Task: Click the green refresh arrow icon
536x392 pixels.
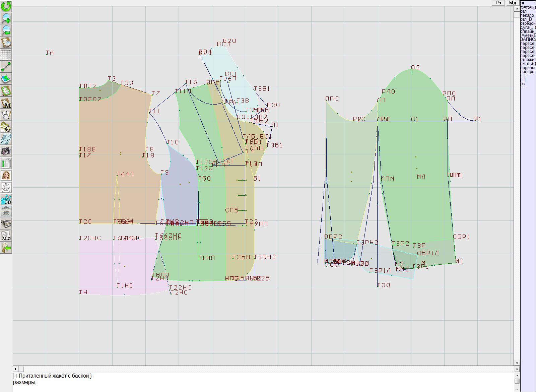Action: (6, 6)
